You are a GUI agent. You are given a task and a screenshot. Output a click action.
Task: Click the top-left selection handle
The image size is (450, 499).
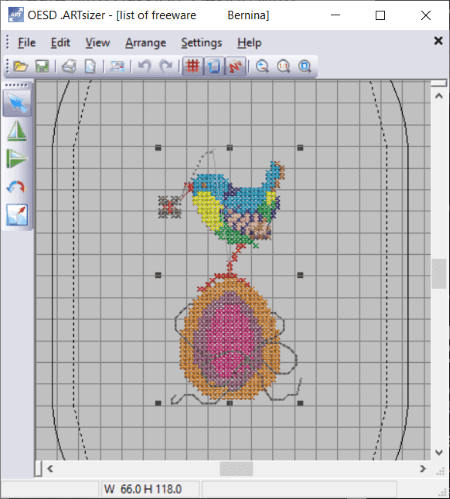pos(158,148)
